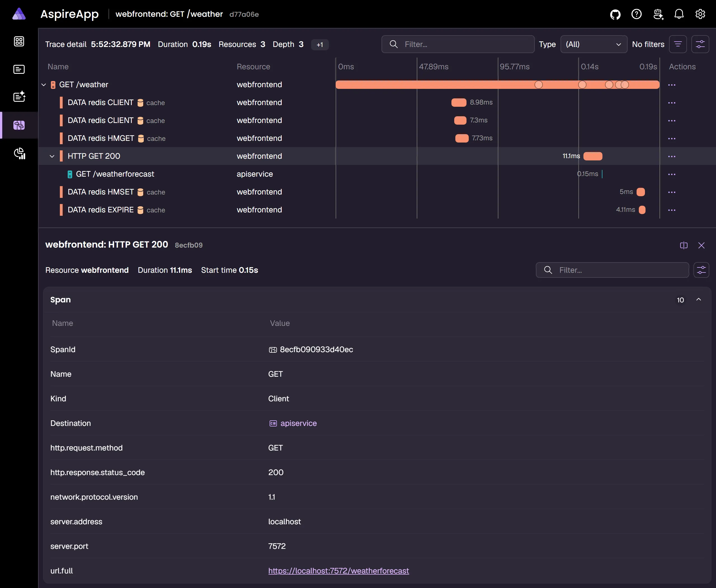Click the 5ms HMSET span bar
Screen dimensions: 716x588
(640, 192)
